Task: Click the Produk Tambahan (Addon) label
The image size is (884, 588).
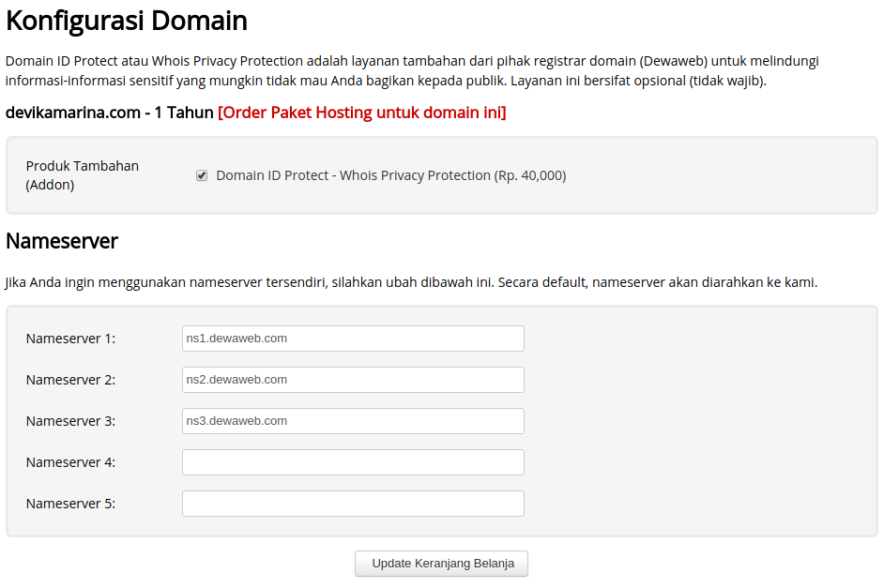Action: (x=82, y=175)
